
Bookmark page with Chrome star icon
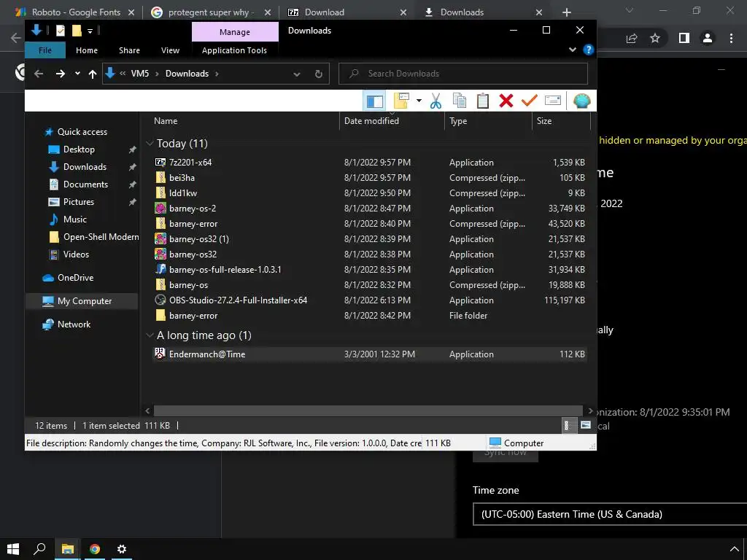[x=655, y=38]
